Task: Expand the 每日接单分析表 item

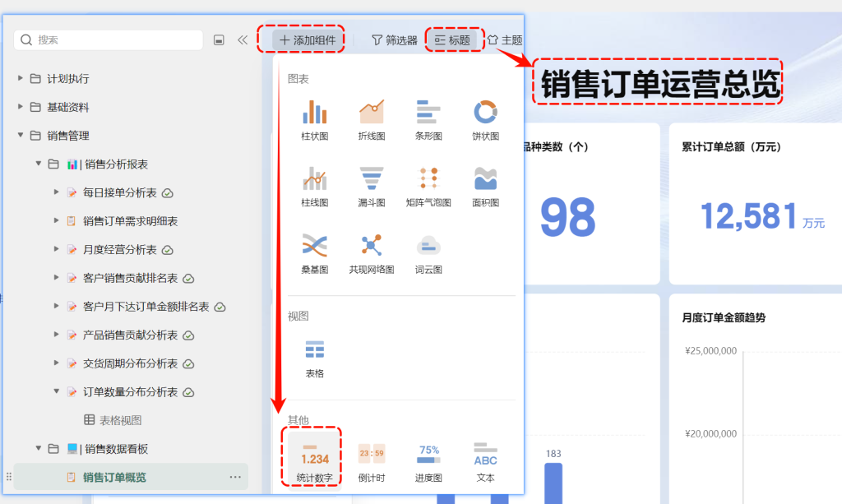Action: (x=56, y=192)
